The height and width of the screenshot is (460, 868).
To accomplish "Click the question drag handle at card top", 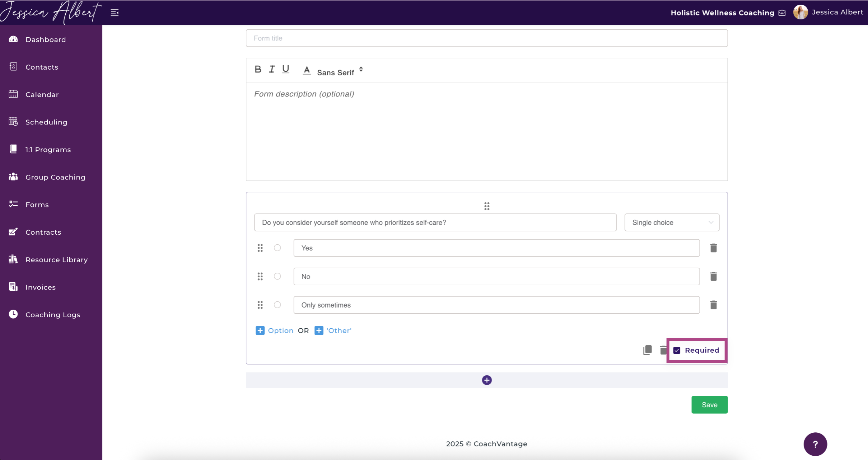I will click(x=486, y=206).
